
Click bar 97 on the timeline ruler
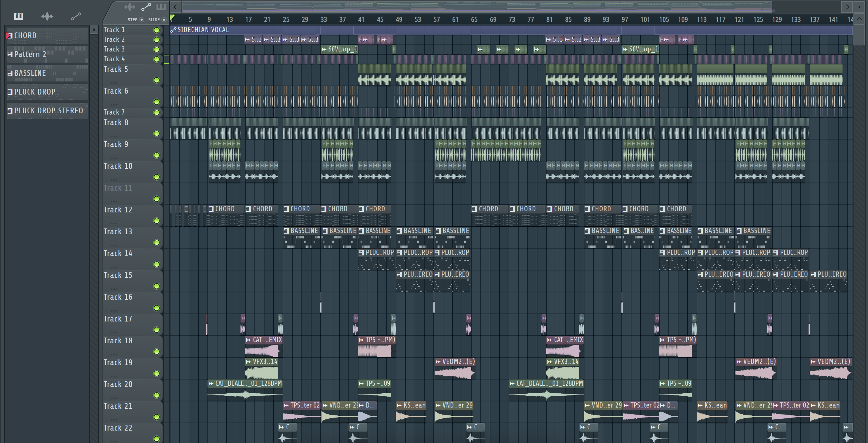(x=625, y=19)
